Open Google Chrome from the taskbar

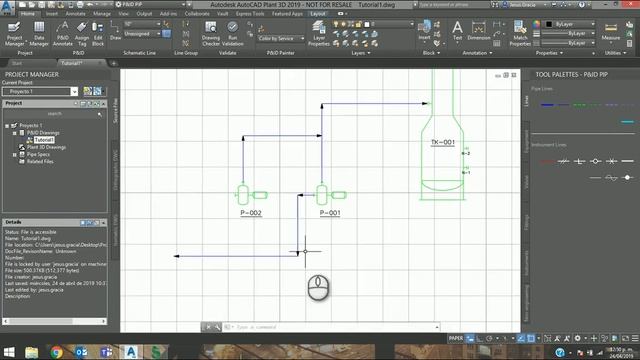(x=57, y=352)
